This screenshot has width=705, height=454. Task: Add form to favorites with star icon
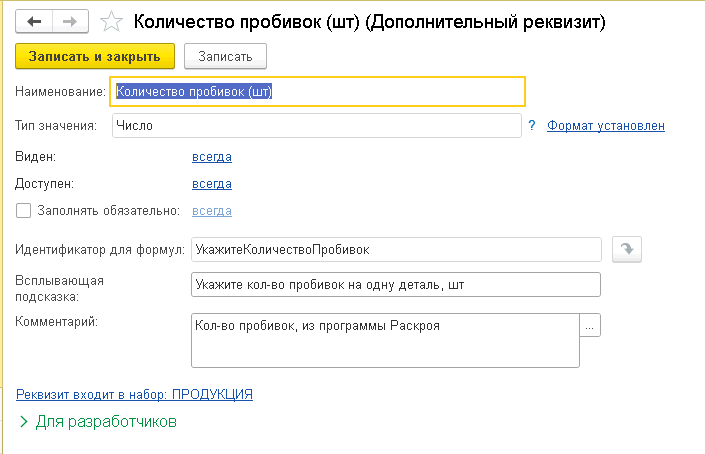pos(113,21)
